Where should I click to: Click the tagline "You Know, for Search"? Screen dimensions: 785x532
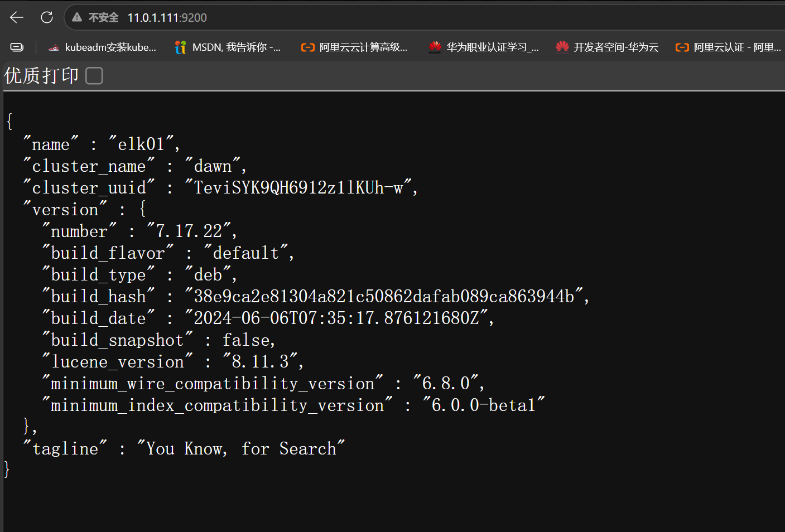coord(241,449)
